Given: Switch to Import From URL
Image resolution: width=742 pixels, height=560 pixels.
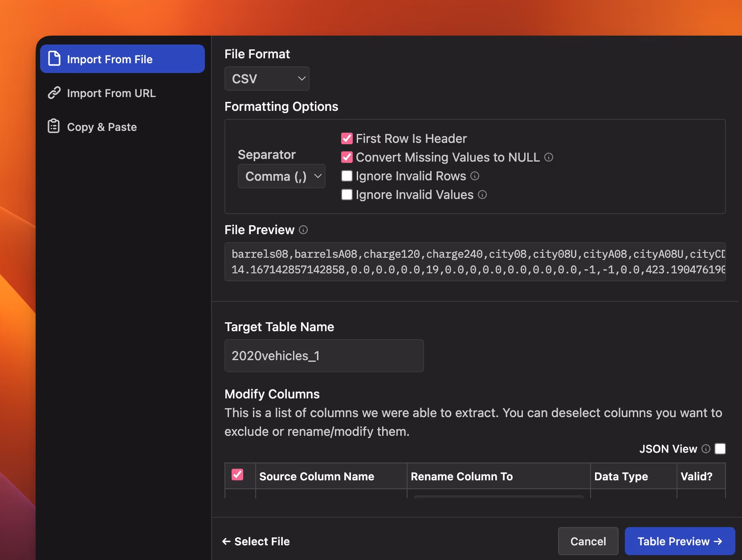Looking at the screenshot, I should (122, 93).
